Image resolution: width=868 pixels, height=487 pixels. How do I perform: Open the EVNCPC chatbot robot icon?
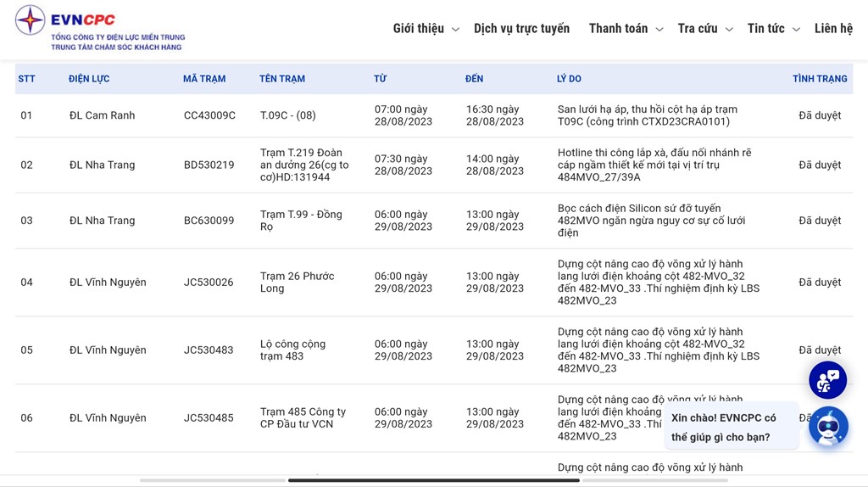(827, 426)
